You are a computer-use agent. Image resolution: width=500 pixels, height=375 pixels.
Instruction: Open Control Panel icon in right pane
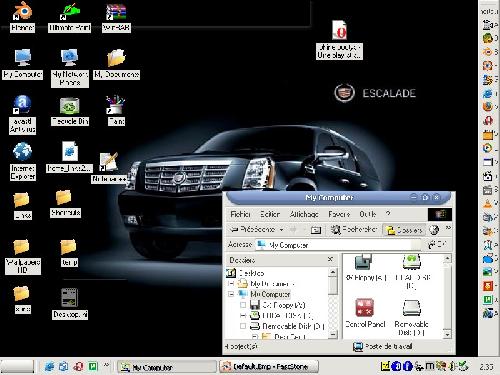[x=365, y=313]
